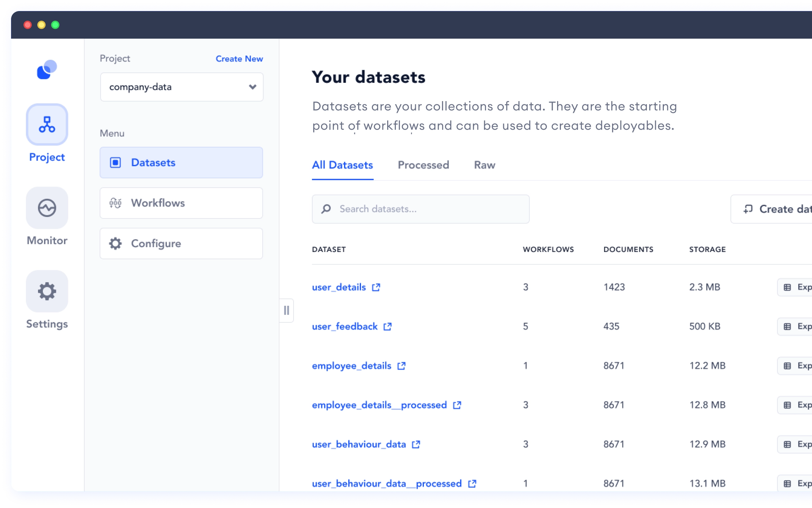Viewport: 812px width, 508px height.
Task: Open user_feedback external link icon
Action: 388,326
